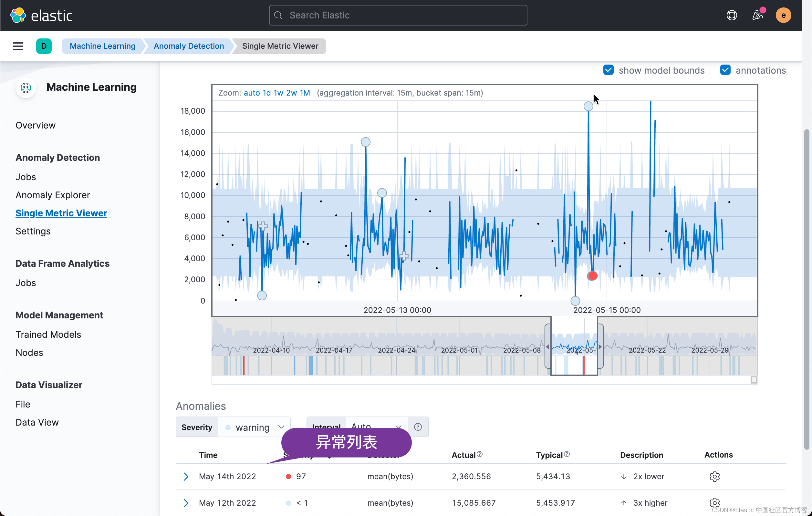
Task: Open the newsfeed celebration icon
Action: tap(757, 15)
